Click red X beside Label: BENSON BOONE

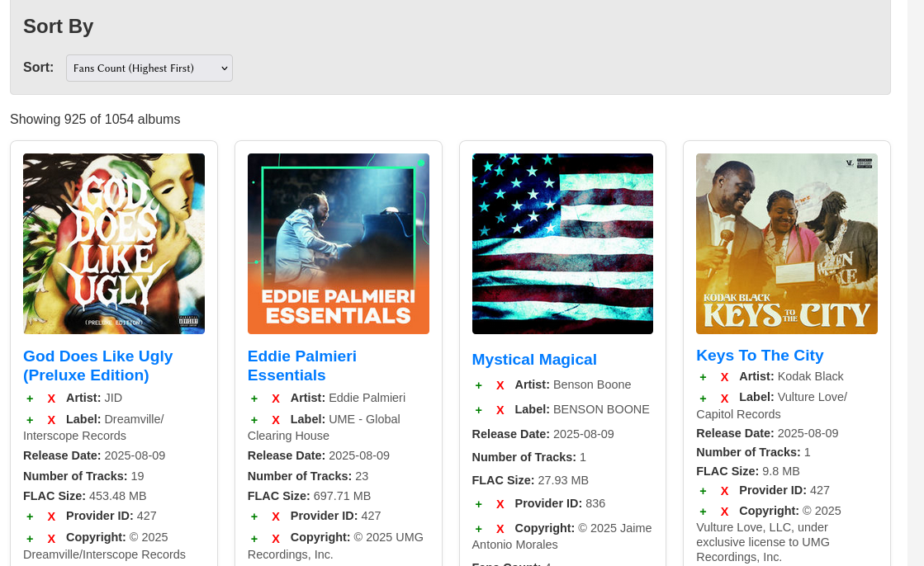500,410
